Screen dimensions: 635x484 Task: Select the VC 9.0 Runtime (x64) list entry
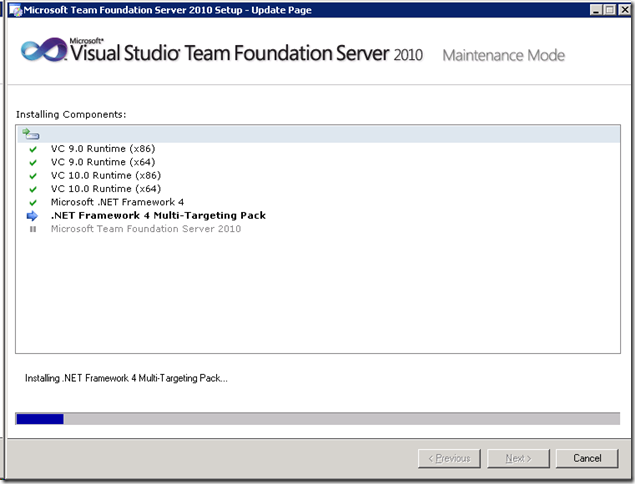(x=103, y=162)
